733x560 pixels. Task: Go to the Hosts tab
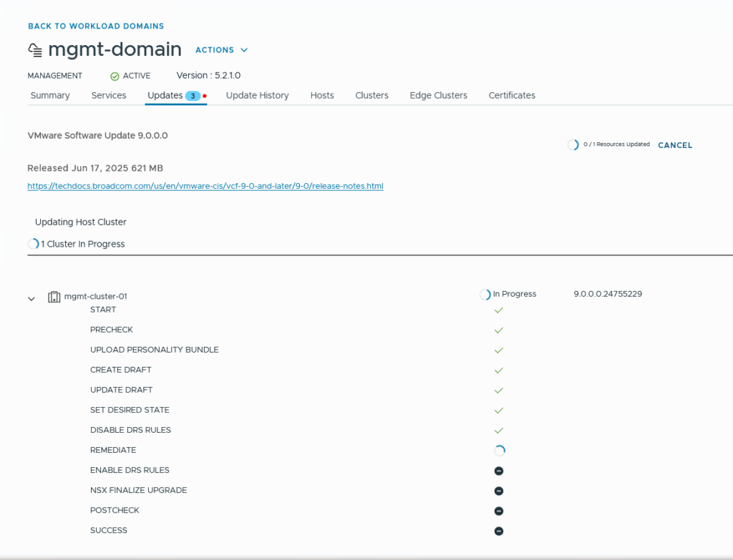pos(322,95)
